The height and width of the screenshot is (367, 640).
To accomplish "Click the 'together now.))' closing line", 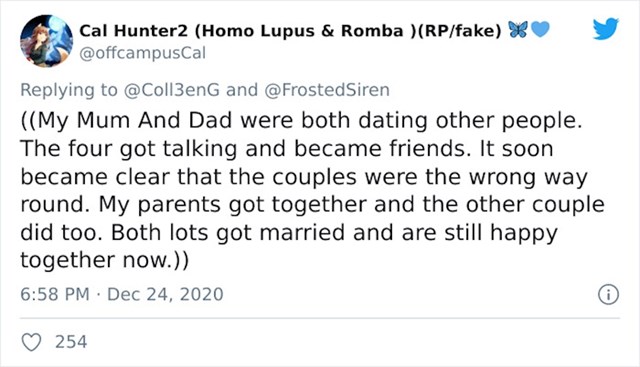I will click(104, 260).
